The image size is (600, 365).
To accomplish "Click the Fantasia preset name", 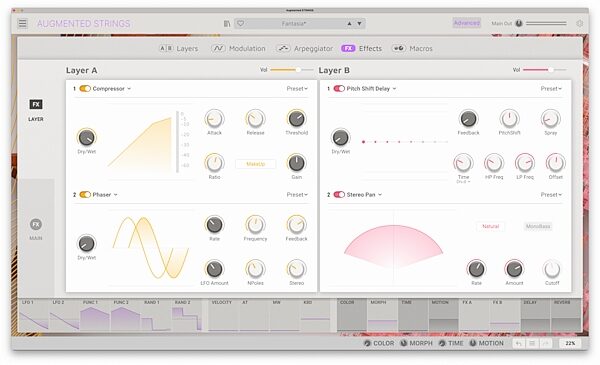I will [x=294, y=24].
